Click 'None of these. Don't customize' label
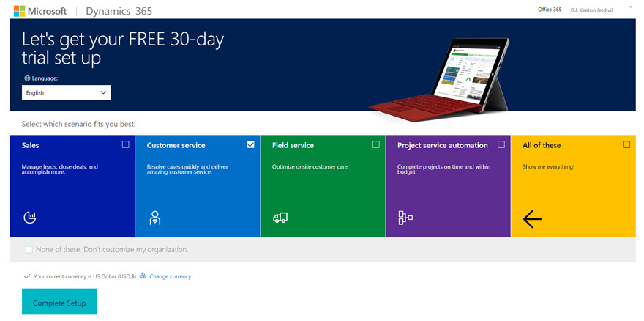The width and height of the screenshot is (644, 321). coord(112,249)
